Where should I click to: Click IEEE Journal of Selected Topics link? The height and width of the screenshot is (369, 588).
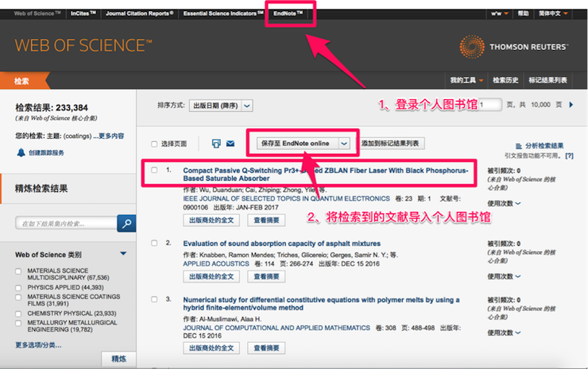(x=287, y=198)
